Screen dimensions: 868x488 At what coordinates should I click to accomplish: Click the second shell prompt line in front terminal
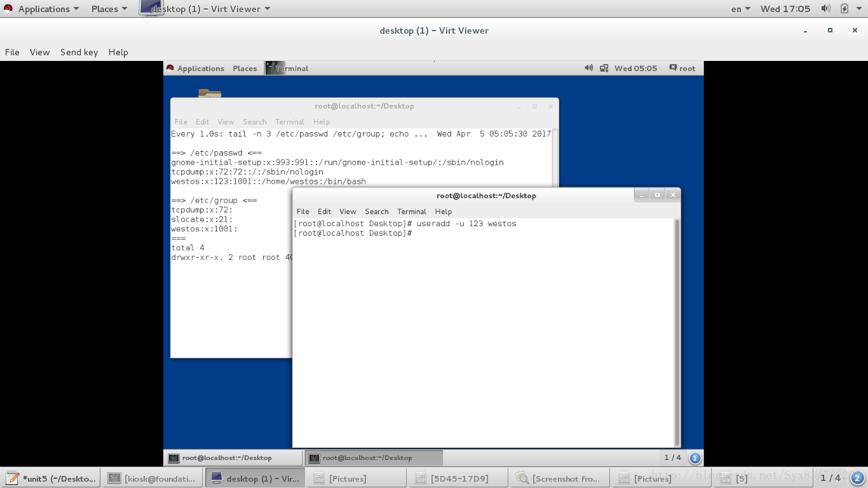353,233
